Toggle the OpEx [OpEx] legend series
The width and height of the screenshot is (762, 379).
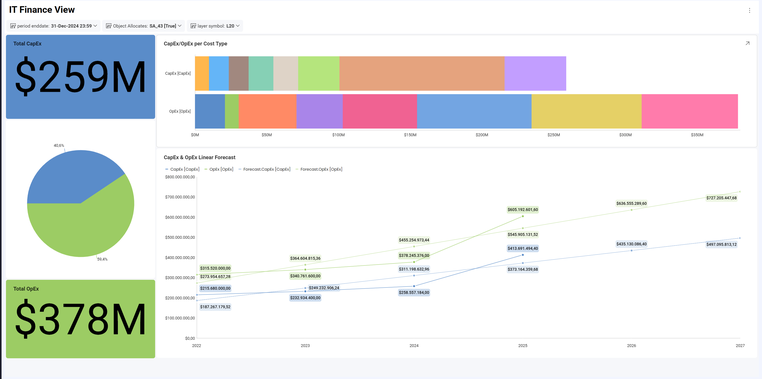[x=219, y=169]
